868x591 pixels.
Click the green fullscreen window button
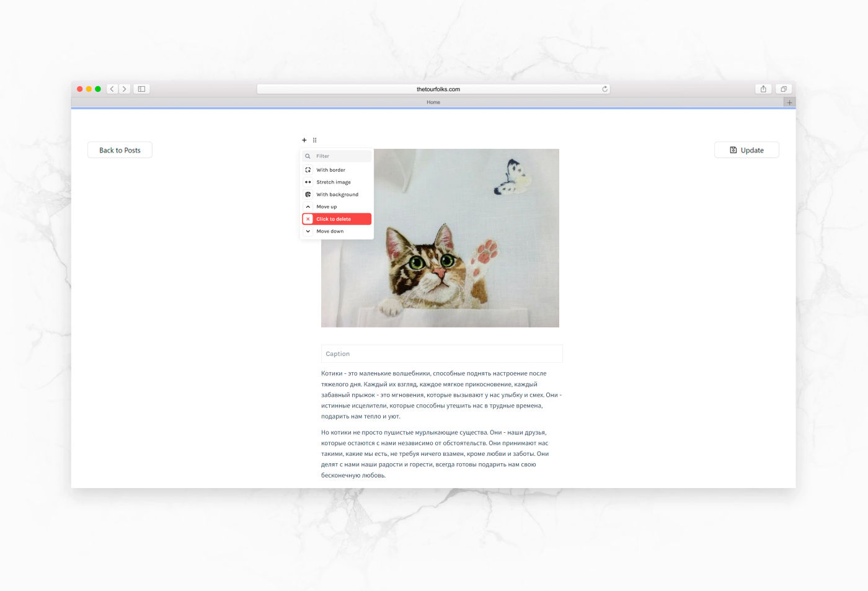(x=98, y=89)
